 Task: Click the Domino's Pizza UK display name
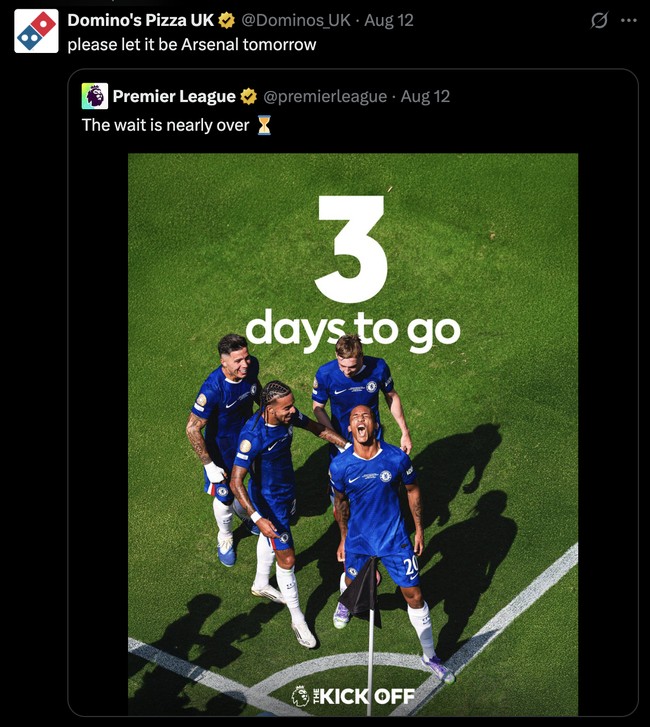coord(140,20)
